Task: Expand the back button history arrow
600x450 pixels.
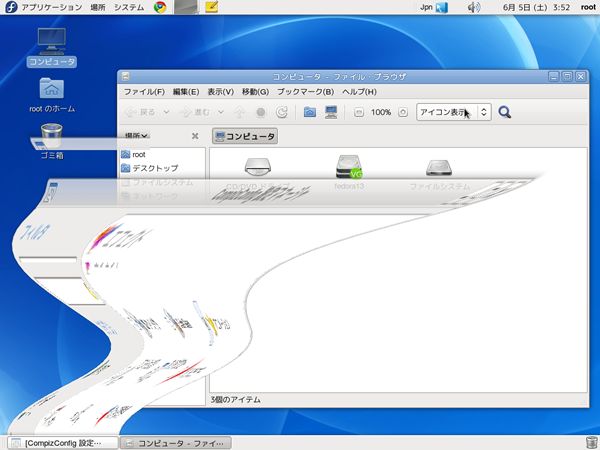Action: click(x=166, y=112)
